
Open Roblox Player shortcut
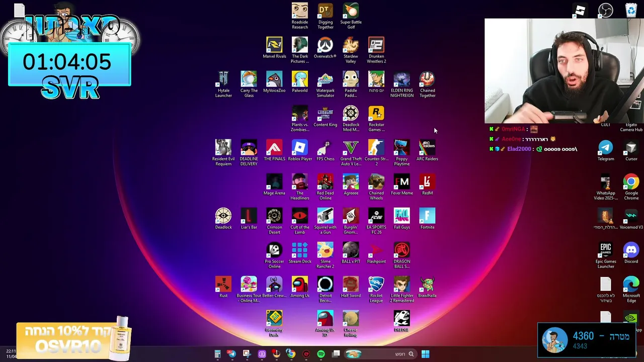300,150
